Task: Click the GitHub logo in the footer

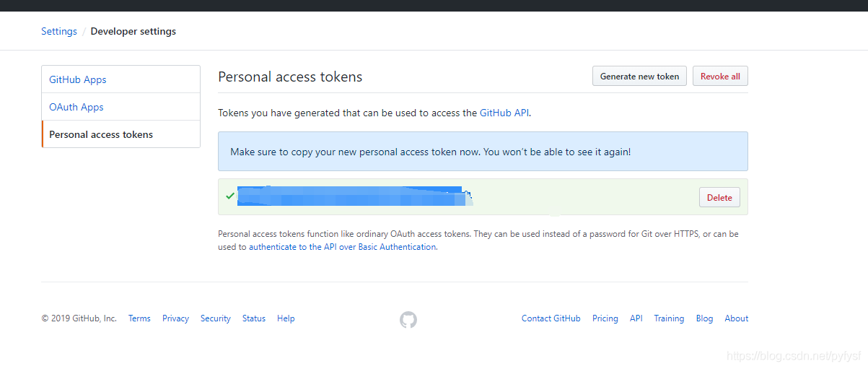Action: pos(408,319)
